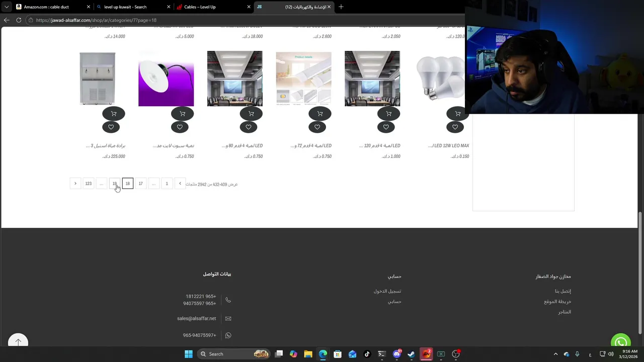Open the stainless steel water cooler image
This screenshot has height=362, width=644.
tap(97, 78)
